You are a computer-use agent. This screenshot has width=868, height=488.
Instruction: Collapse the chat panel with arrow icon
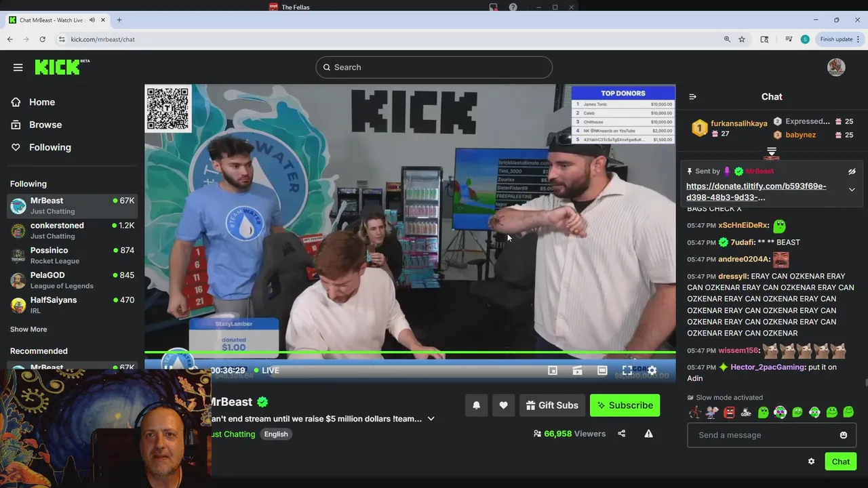click(x=692, y=97)
